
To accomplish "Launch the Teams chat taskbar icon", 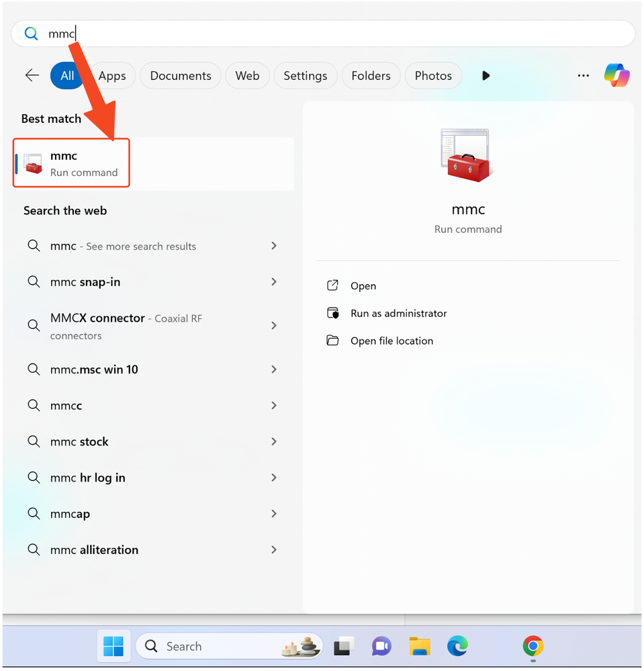I will coord(381,646).
